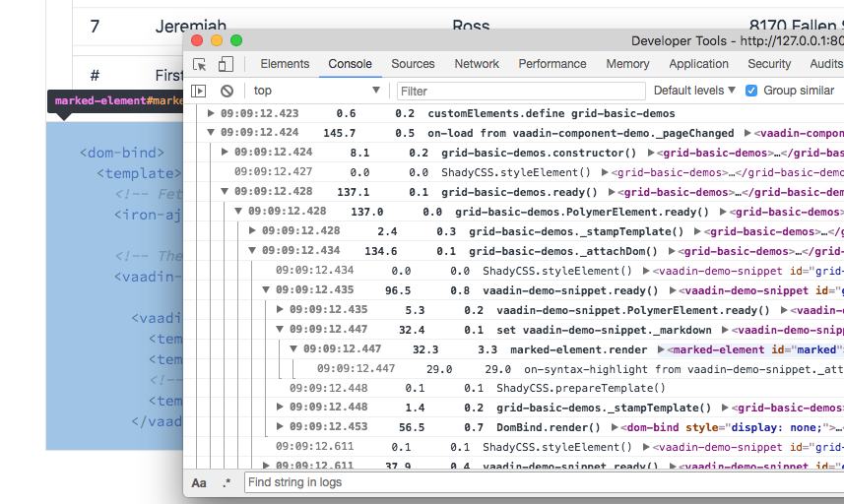
Task: Toggle the device toolbar icon
Action: pyautogui.click(x=226, y=64)
